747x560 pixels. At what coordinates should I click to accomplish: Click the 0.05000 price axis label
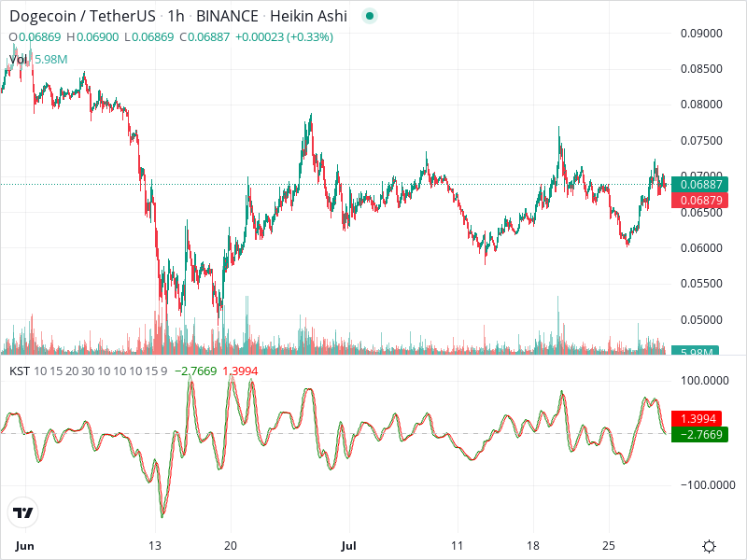point(701,319)
